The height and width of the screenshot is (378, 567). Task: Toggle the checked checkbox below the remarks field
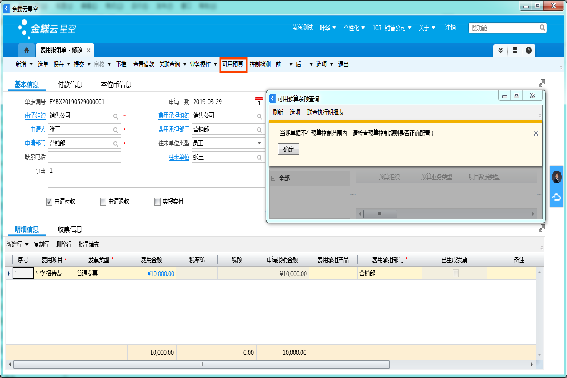click(49, 202)
